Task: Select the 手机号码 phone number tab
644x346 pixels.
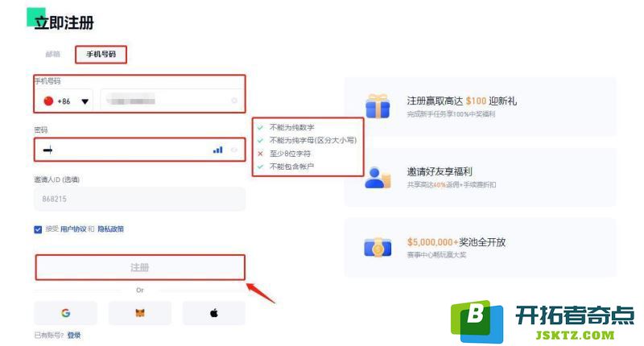Action: tap(101, 54)
